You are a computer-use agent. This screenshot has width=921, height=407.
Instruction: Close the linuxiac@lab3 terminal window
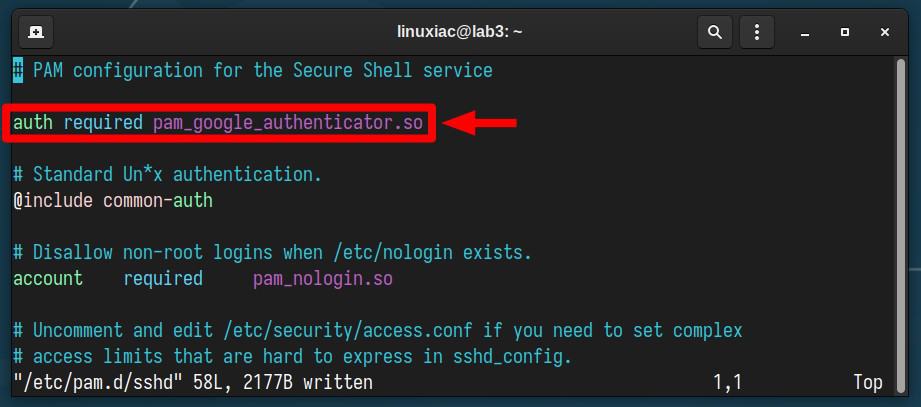[885, 32]
